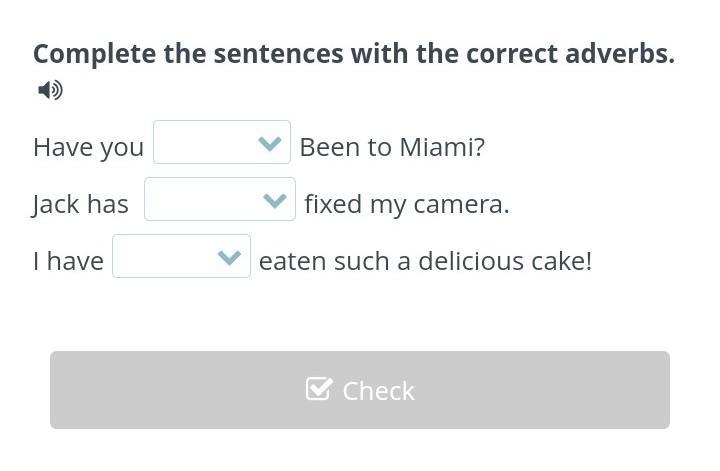Click the "Complete the sentences" instruction heading

coord(353,54)
